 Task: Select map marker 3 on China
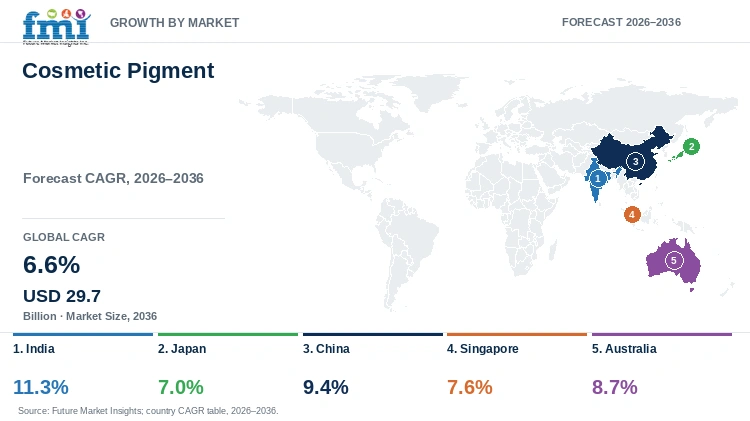(635, 162)
